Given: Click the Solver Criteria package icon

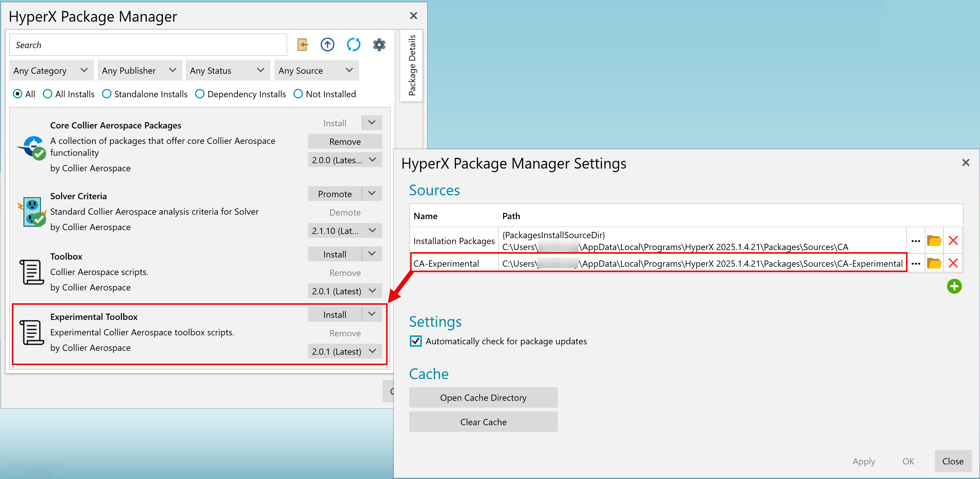Looking at the screenshot, I should [x=32, y=212].
